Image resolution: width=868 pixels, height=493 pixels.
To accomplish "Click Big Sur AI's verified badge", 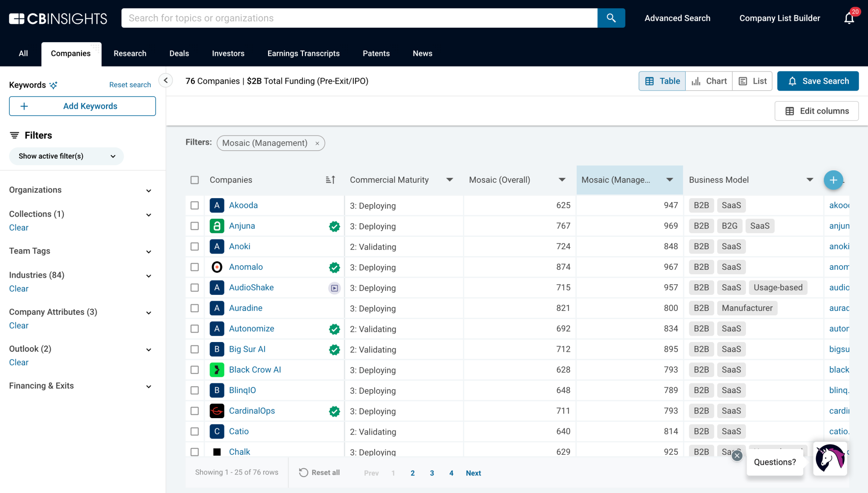I will pyautogui.click(x=335, y=350).
